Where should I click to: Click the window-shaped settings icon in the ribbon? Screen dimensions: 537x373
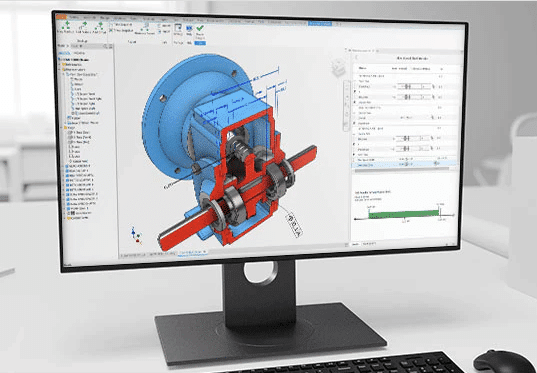tap(178, 28)
